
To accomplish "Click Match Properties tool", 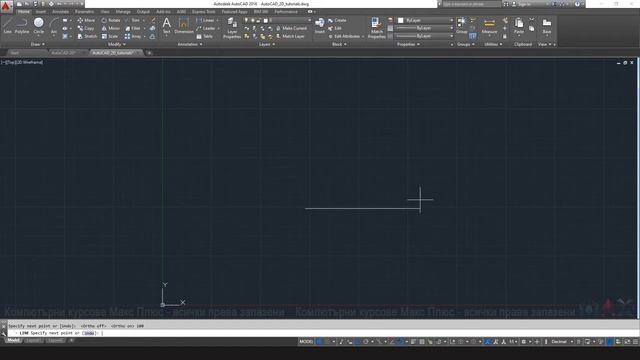I will 376,28.
